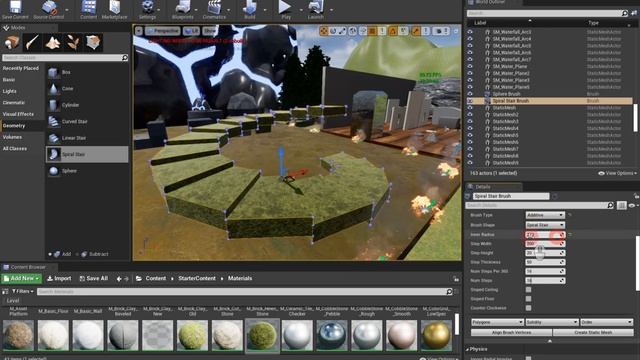Viewport: 640px width, 360px height.
Task: Select the Cone geometry brush
Action: [87, 89]
